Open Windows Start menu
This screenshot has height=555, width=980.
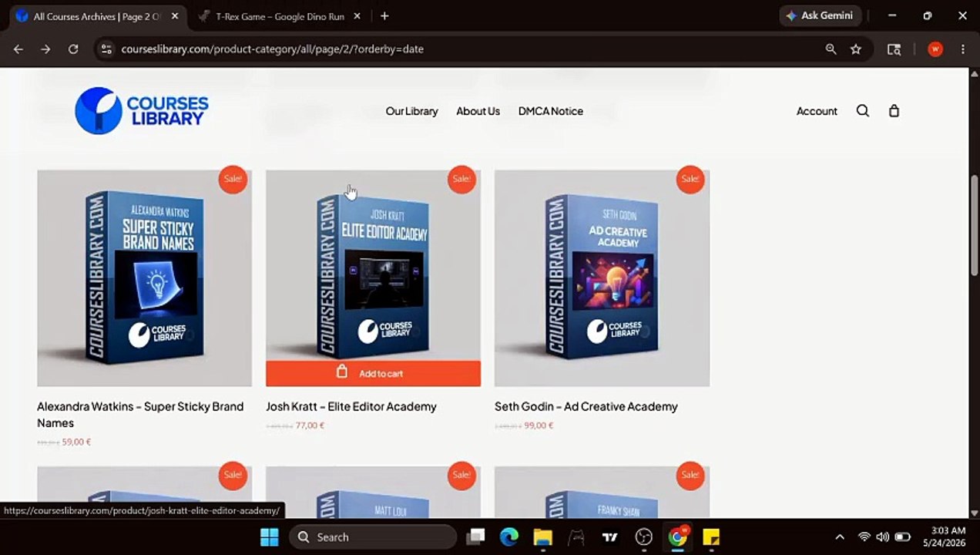[269, 537]
